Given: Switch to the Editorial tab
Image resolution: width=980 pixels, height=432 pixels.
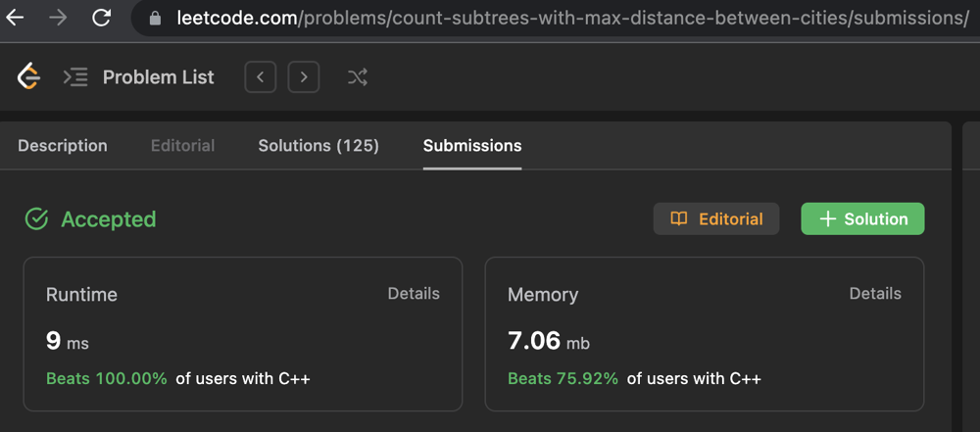Looking at the screenshot, I should tap(182, 146).
